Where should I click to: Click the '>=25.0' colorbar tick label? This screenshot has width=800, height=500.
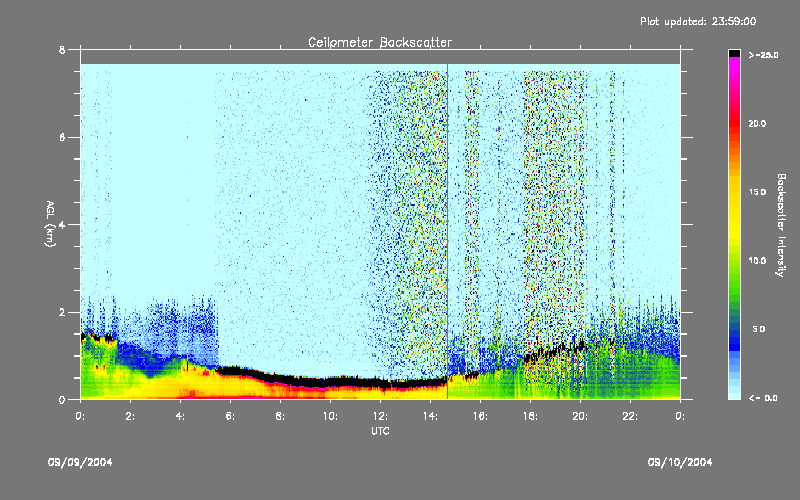tap(763, 55)
